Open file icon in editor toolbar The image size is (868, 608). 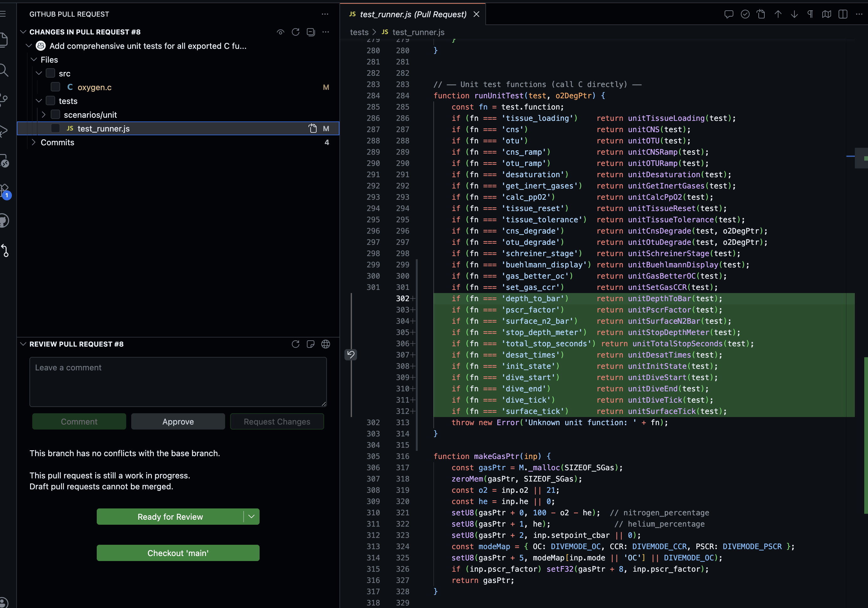point(761,14)
